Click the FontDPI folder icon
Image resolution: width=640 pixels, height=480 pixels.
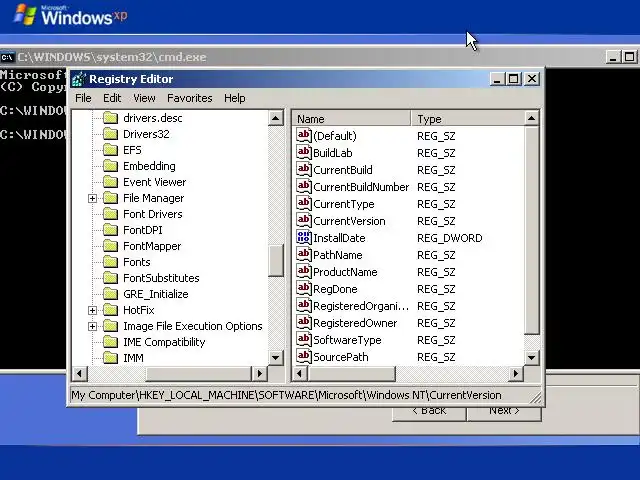pyautogui.click(x=110, y=230)
